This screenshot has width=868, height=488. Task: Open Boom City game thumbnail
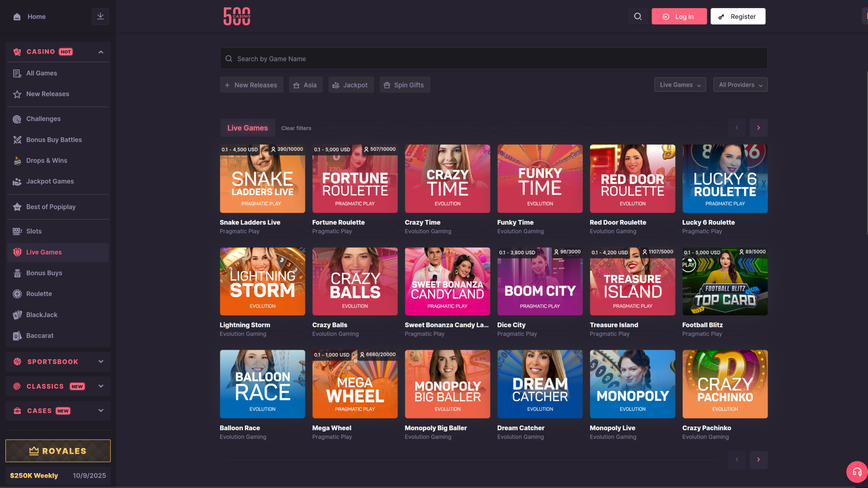[x=540, y=281]
